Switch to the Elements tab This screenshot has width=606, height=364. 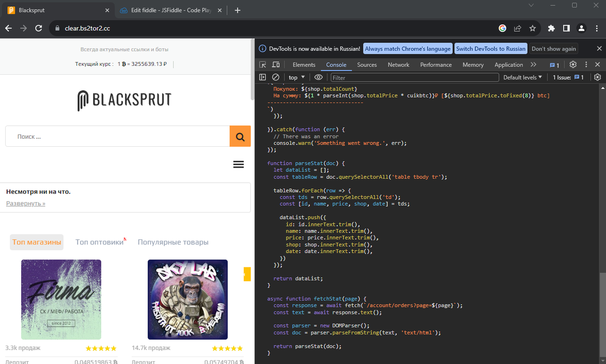[304, 65]
